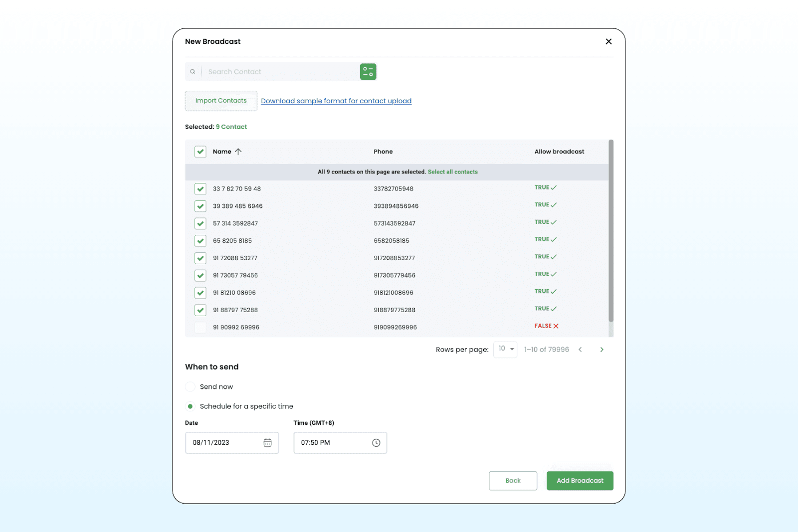Viewport: 798px width, 532px height.
Task: Go to the previous page of contacts
Action: (580, 350)
